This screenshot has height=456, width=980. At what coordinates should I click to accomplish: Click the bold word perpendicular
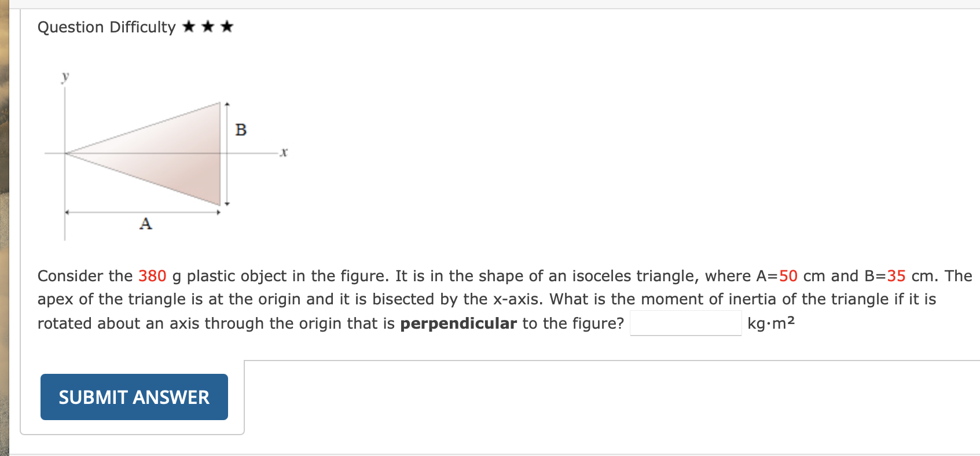coord(460,323)
